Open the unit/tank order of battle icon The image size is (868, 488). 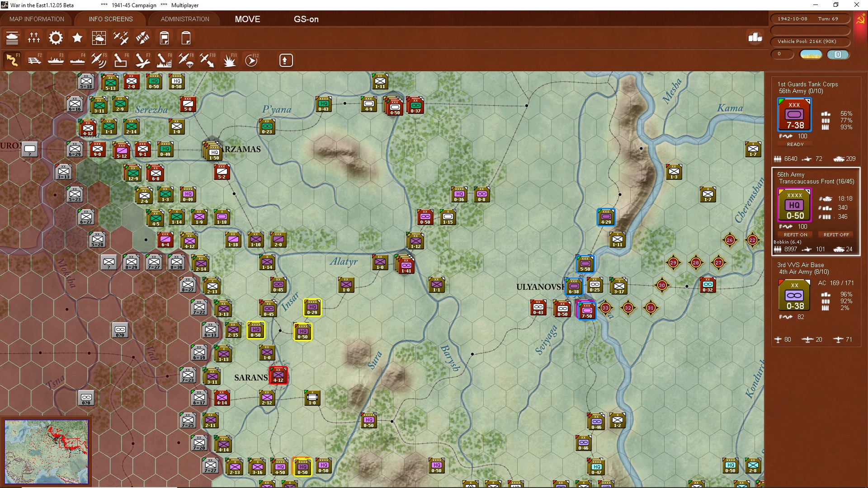(x=12, y=38)
